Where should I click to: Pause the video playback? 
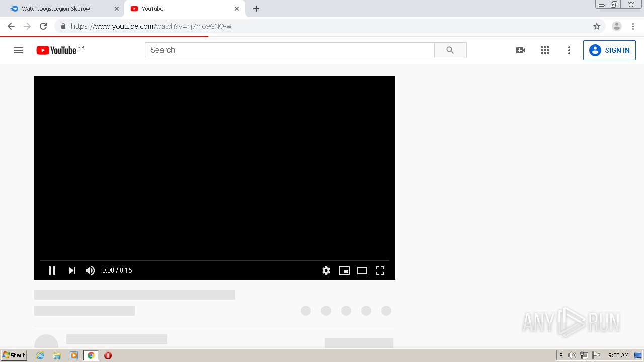[x=52, y=270]
